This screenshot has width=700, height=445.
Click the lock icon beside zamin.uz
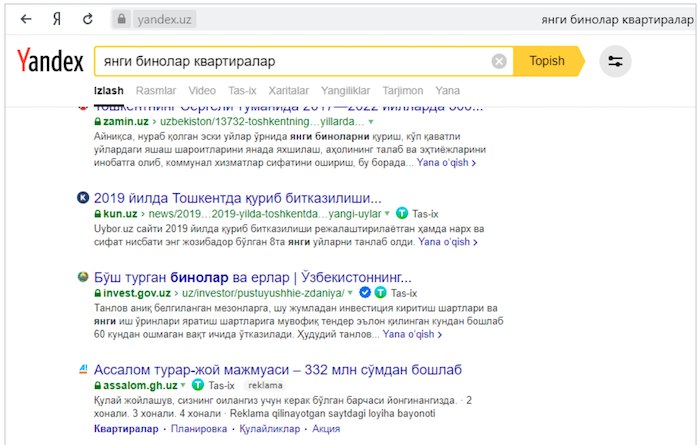[98, 122]
